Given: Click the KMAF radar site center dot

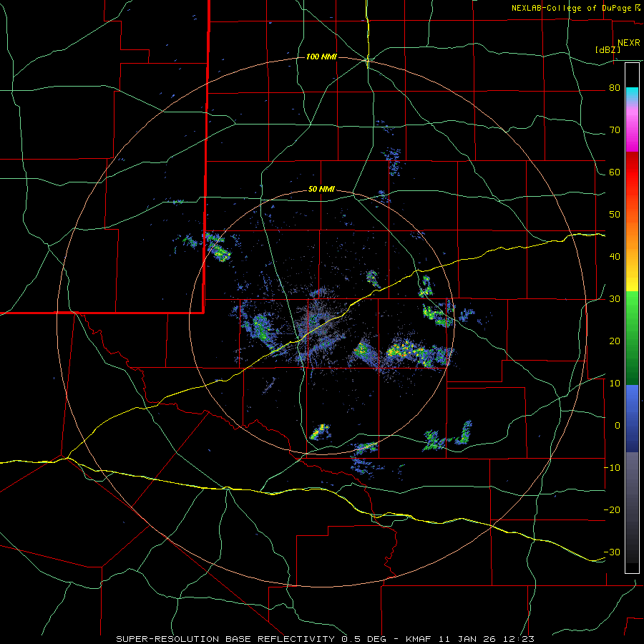Looking at the screenshot, I should [322, 321].
